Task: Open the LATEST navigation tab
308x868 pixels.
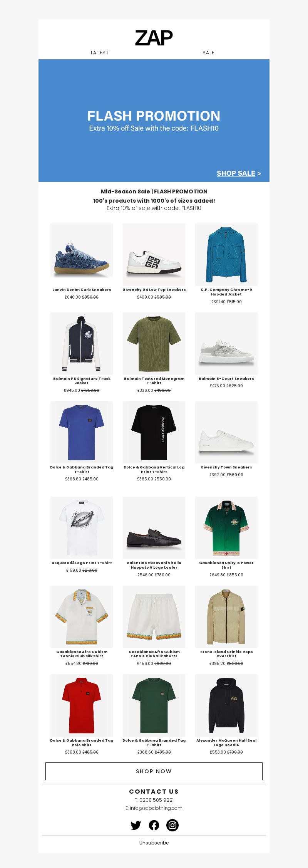Action: coord(100,53)
